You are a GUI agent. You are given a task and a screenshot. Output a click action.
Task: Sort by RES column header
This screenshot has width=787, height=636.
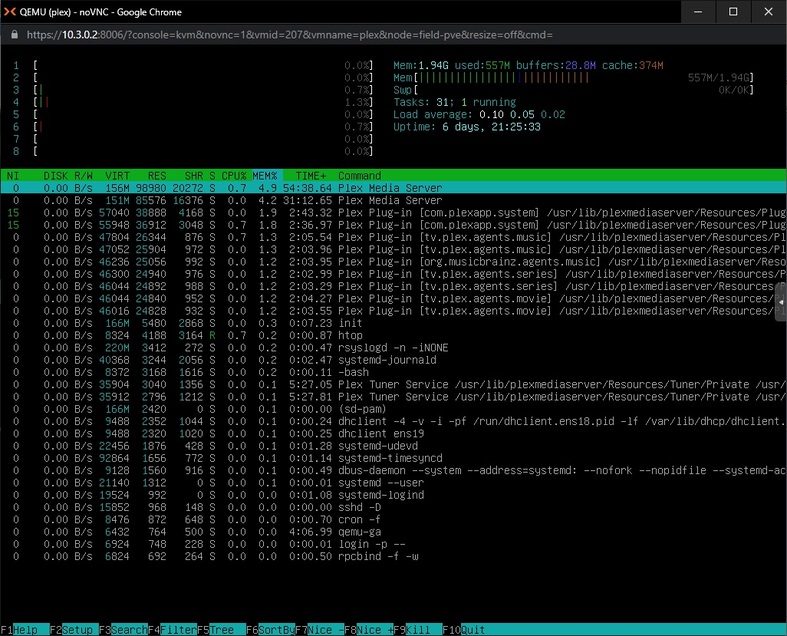click(157, 176)
